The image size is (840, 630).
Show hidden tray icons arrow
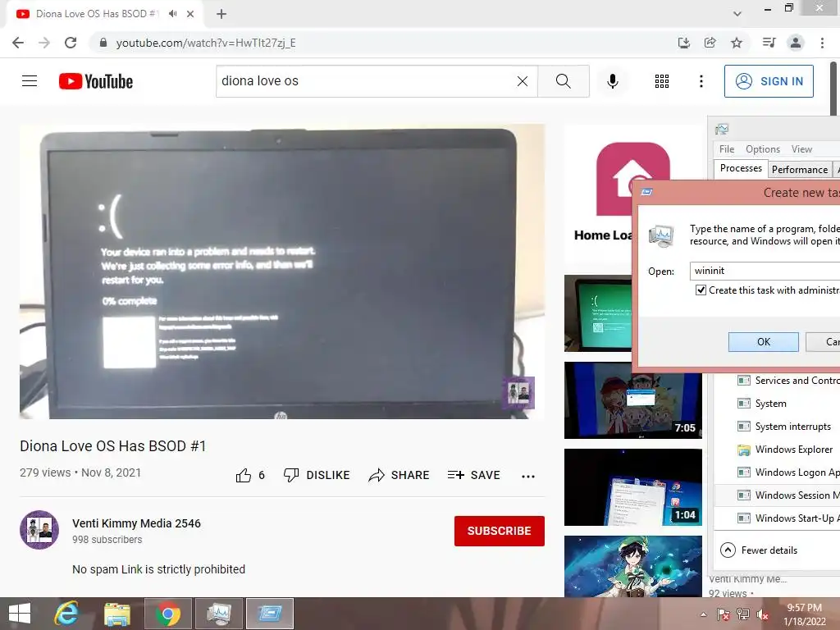[x=703, y=614]
